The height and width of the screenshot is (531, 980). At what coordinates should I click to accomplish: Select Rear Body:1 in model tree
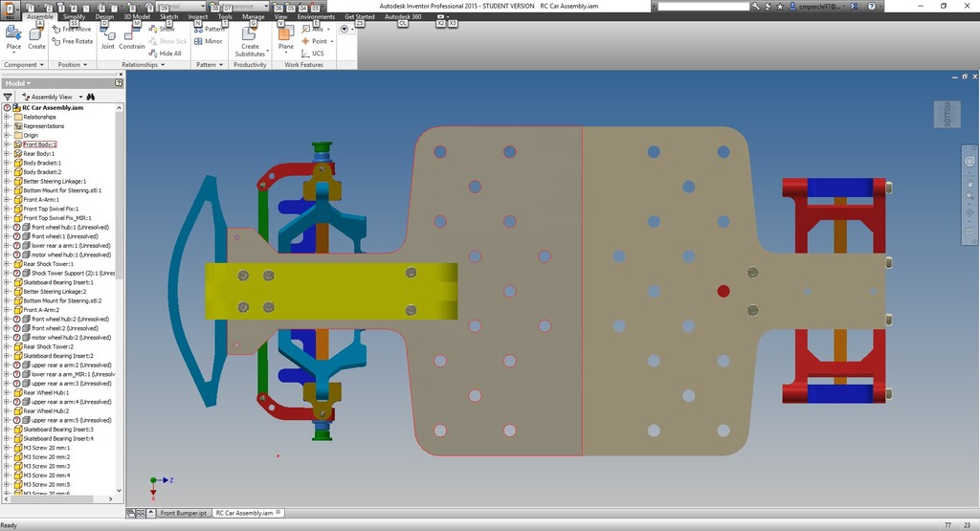38,154
